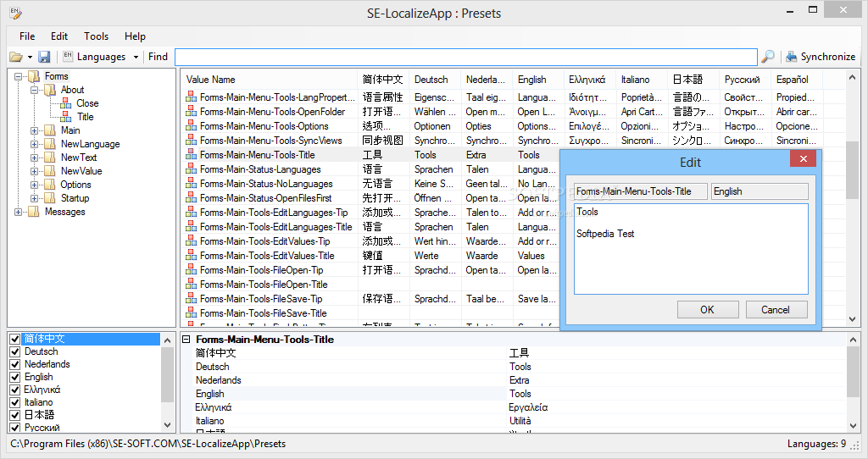This screenshot has height=459, width=868.
Task: Uncheck the Italiano language checkbox
Action: click(x=15, y=402)
